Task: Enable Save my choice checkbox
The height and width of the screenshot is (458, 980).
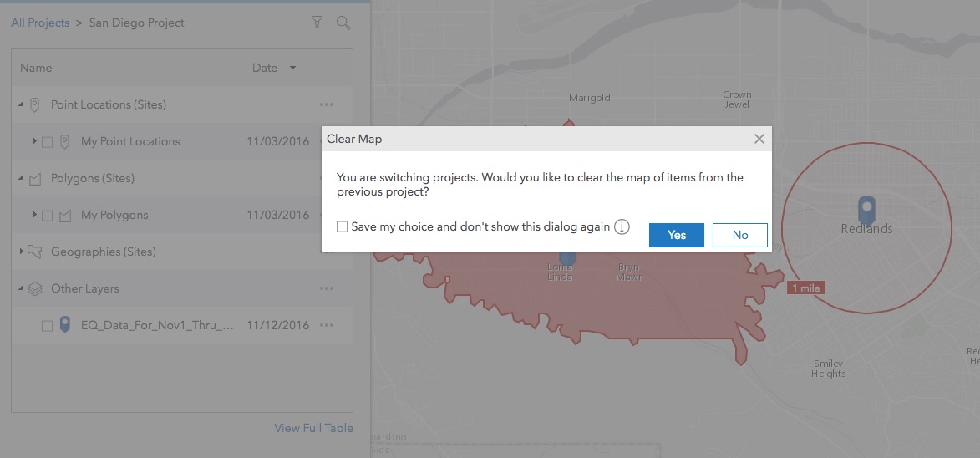Action: coord(342,227)
